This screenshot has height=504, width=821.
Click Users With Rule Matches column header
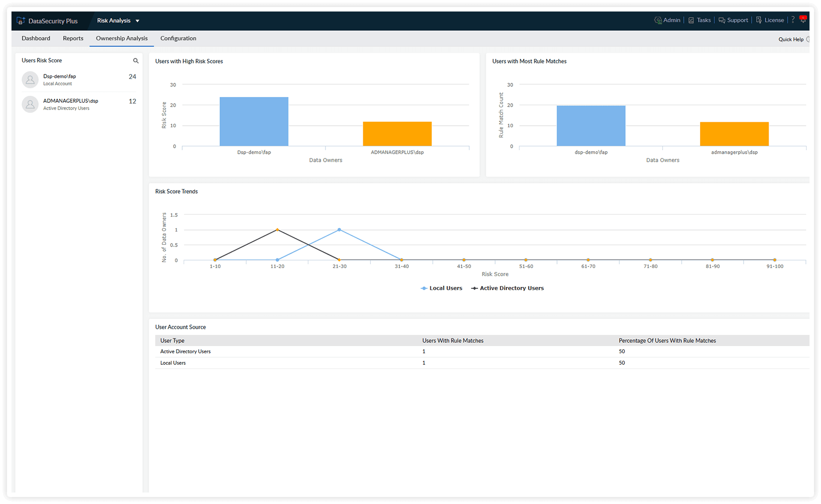tap(453, 341)
